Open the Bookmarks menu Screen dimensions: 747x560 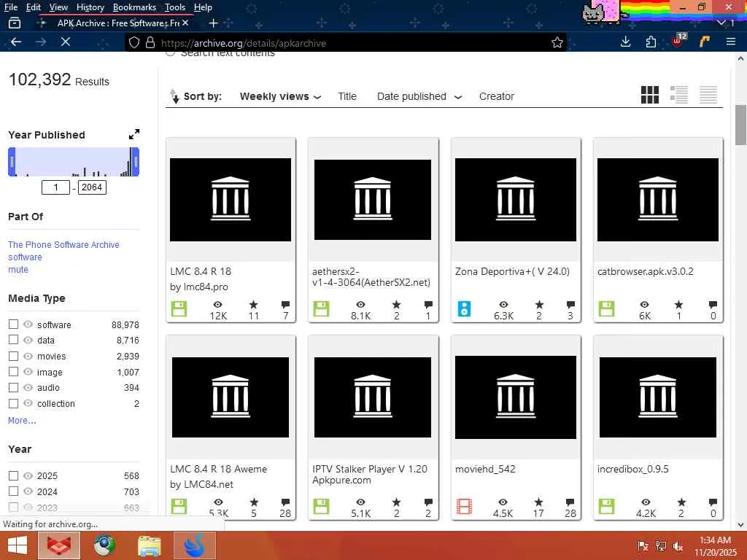pyautogui.click(x=134, y=7)
